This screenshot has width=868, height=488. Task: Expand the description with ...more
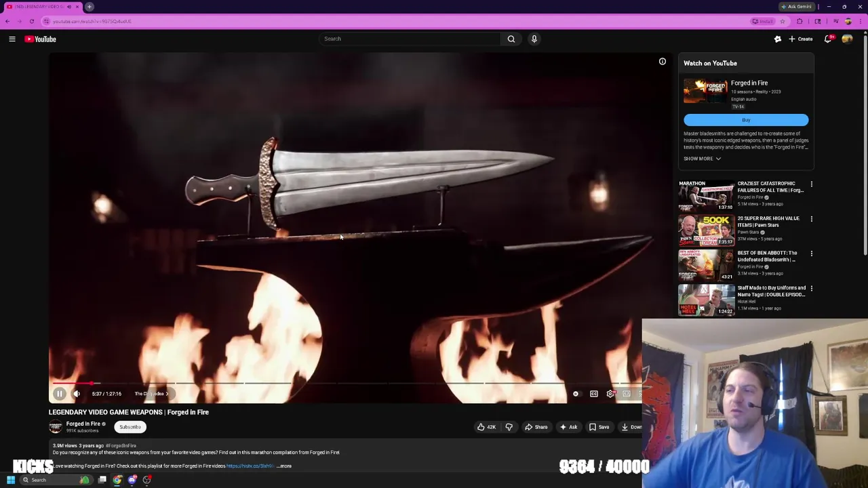[x=284, y=466]
